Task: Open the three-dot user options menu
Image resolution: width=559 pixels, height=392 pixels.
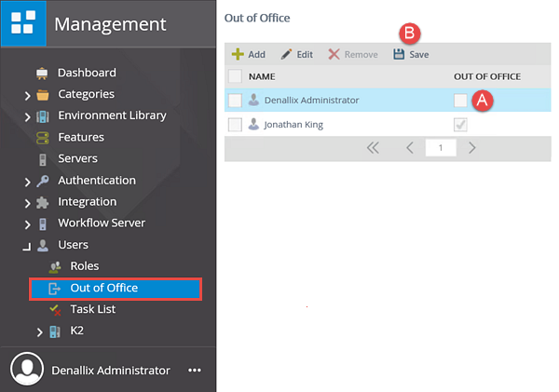Action: [x=194, y=370]
